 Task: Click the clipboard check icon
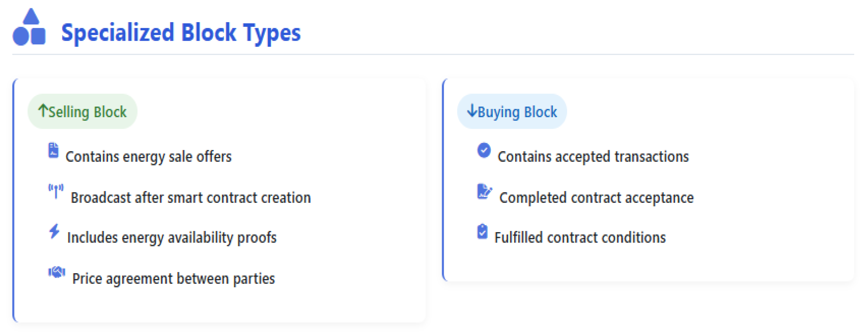point(482,231)
